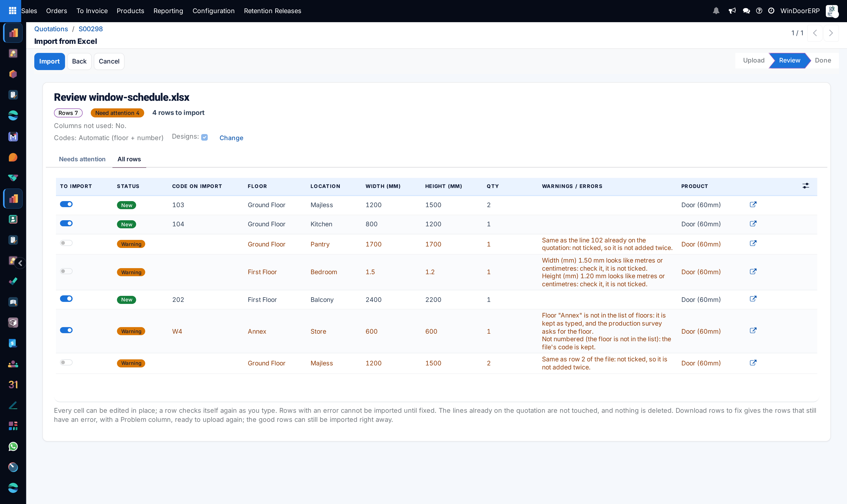Click the Upload step in the status bar
This screenshot has width=847, height=504.
click(753, 60)
